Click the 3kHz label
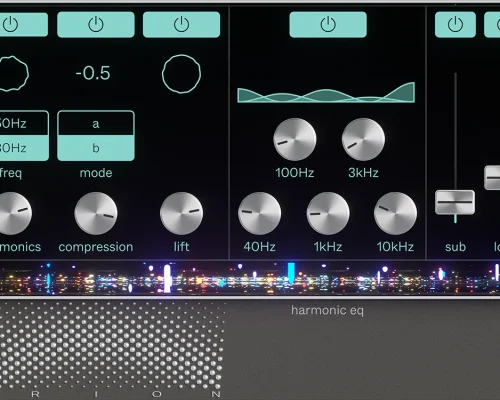Image resolution: width=500 pixels, height=400 pixels. [363, 173]
